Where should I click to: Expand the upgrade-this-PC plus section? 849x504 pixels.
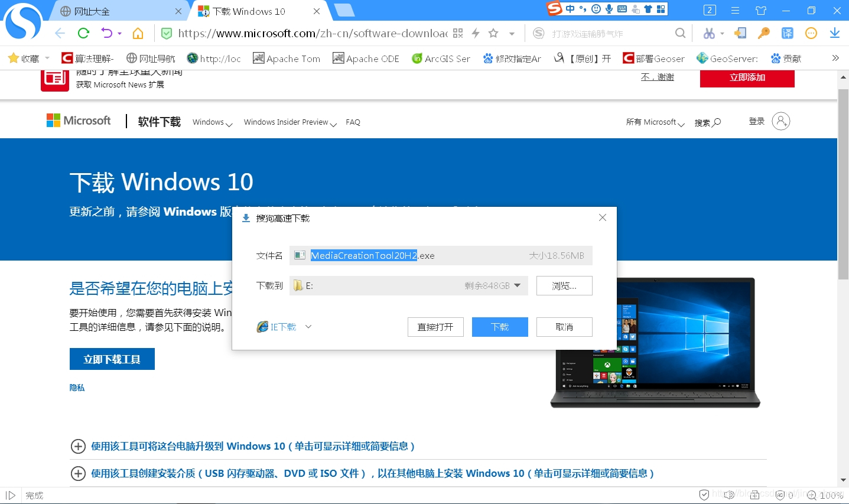pos(78,446)
